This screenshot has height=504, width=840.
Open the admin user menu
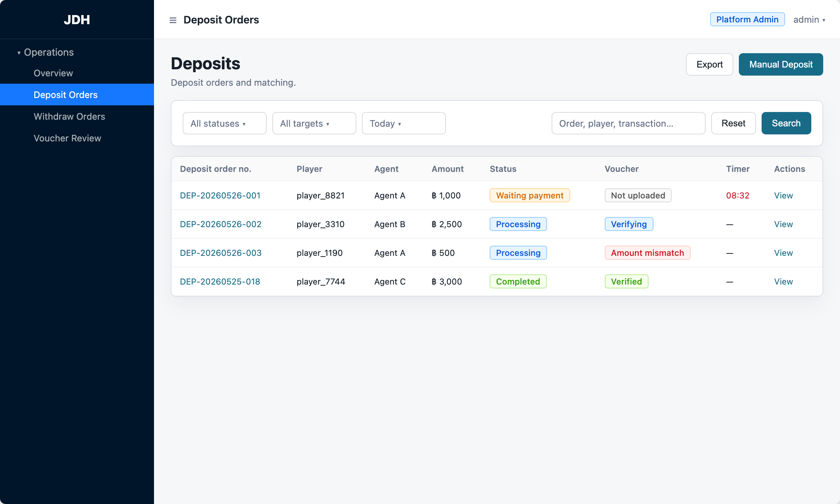pyautogui.click(x=809, y=20)
